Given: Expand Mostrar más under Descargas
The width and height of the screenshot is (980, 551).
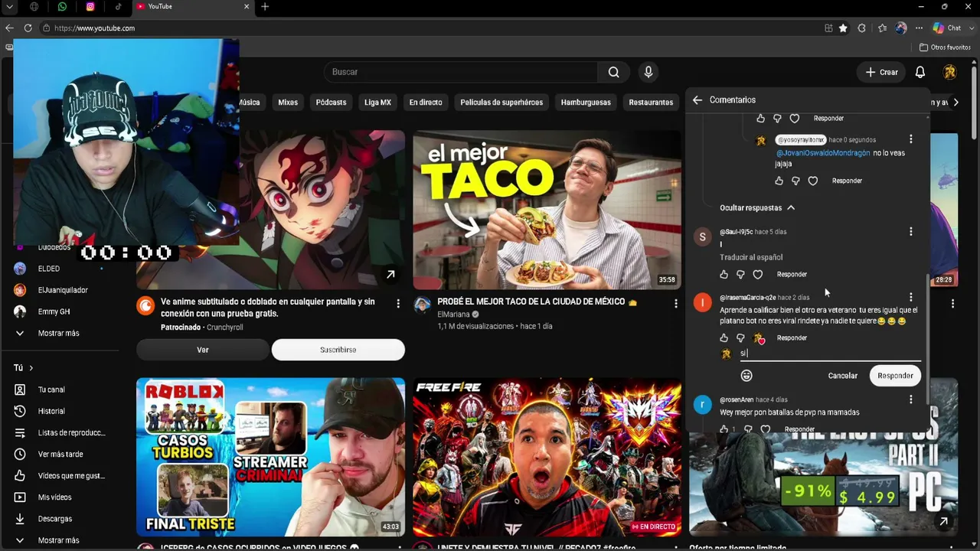Looking at the screenshot, I should click(x=60, y=540).
